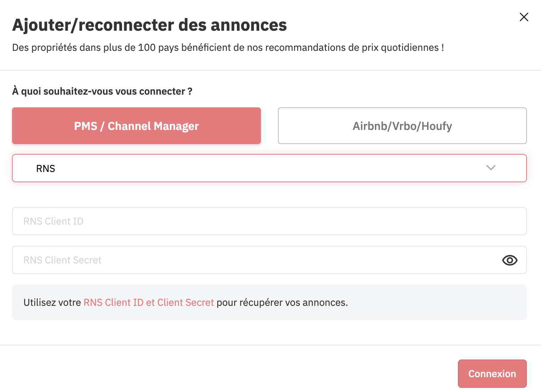
Task: Click the dialog title Ajouter/reconnecter des annonces
Action: (150, 25)
